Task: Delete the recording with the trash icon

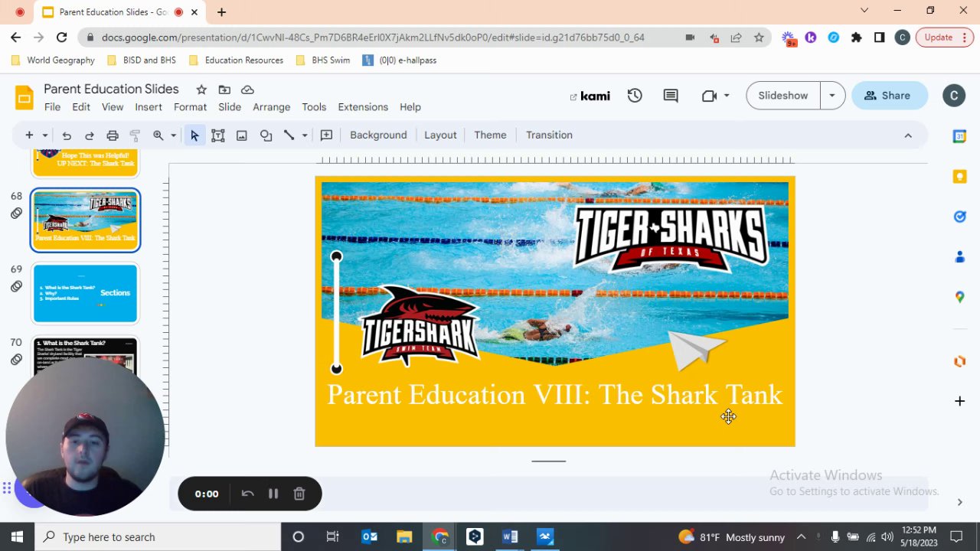Action: pos(299,494)
